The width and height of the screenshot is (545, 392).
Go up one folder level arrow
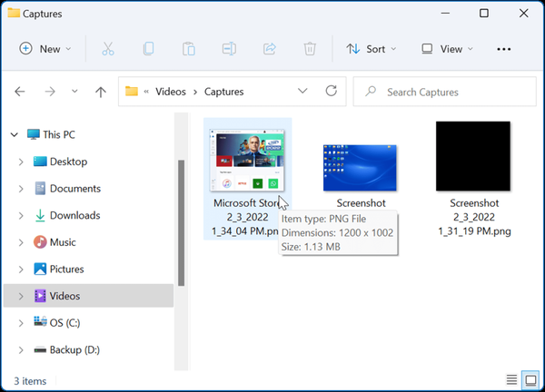(101, 92)
